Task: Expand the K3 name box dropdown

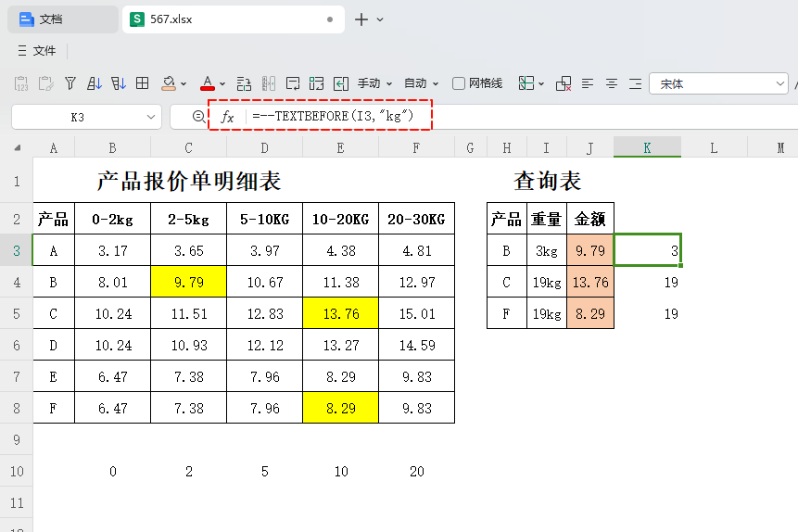Action: 151,117
